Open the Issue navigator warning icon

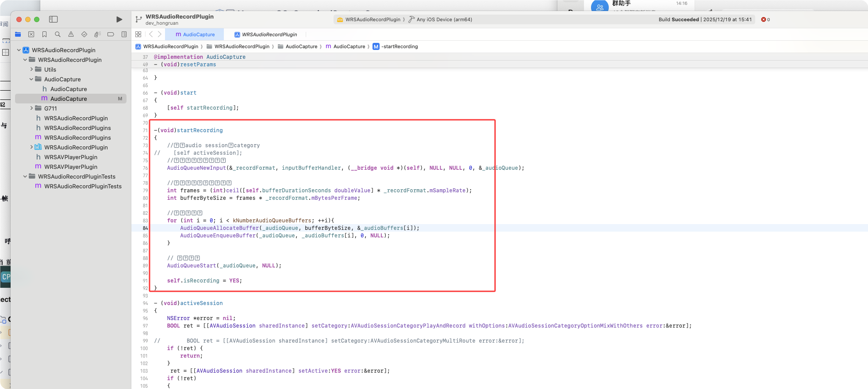tap(71, 34)
